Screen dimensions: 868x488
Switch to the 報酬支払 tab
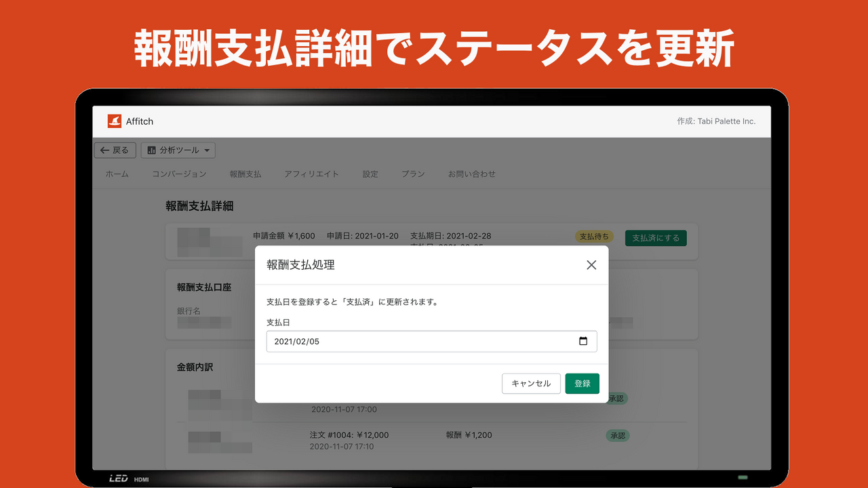(x=245, y=174)
